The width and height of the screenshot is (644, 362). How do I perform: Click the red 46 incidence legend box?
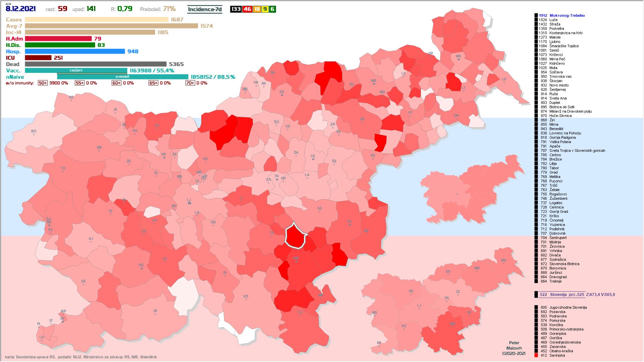[248, 9]
